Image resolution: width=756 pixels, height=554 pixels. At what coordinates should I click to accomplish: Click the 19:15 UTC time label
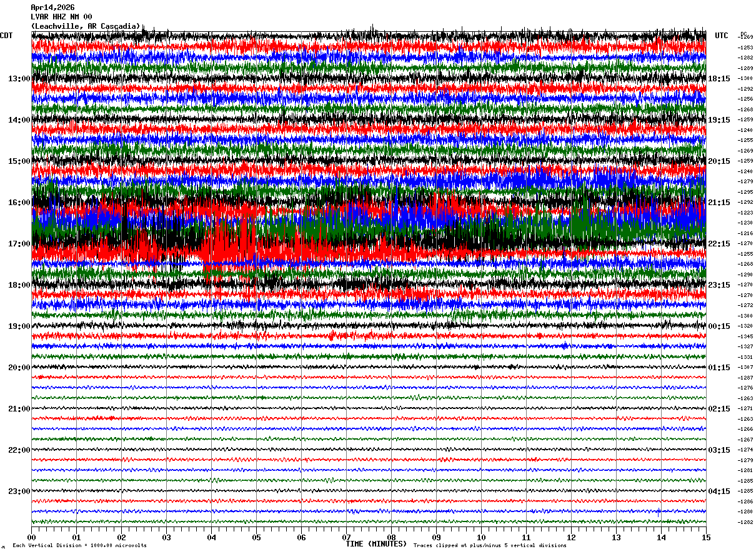click(719, 120)
